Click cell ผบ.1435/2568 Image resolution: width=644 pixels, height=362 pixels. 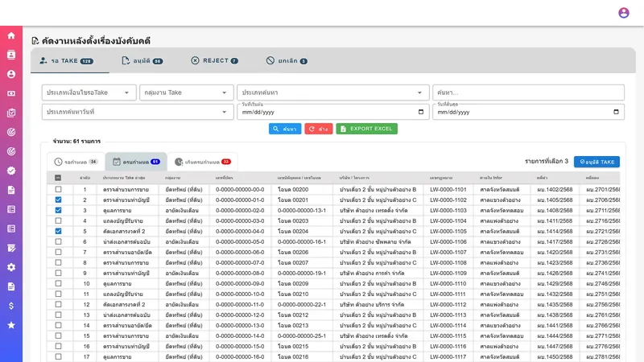[x=555, y=305]
